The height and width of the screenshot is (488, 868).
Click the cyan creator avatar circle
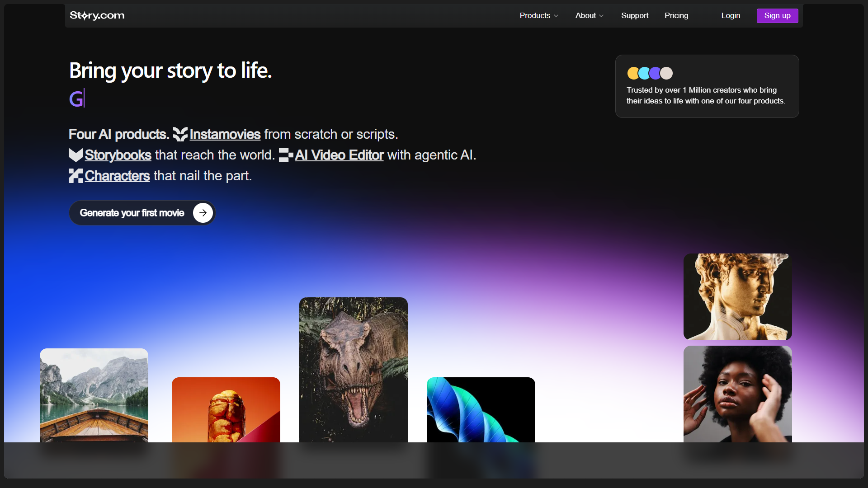tap(644, 73)
